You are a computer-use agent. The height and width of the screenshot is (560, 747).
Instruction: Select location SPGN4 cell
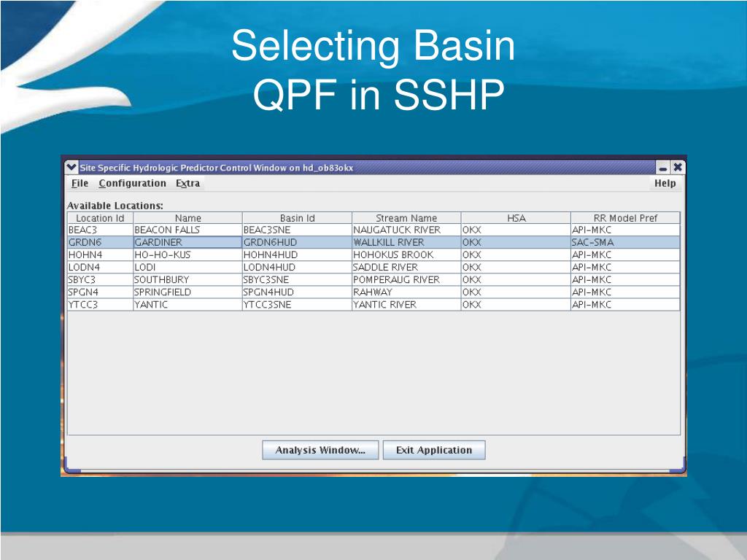100,292
